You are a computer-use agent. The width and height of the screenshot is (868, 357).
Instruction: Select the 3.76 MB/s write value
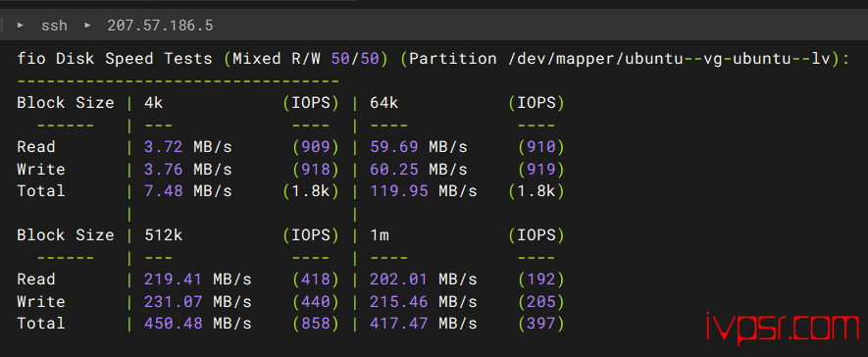pos(187,170)
